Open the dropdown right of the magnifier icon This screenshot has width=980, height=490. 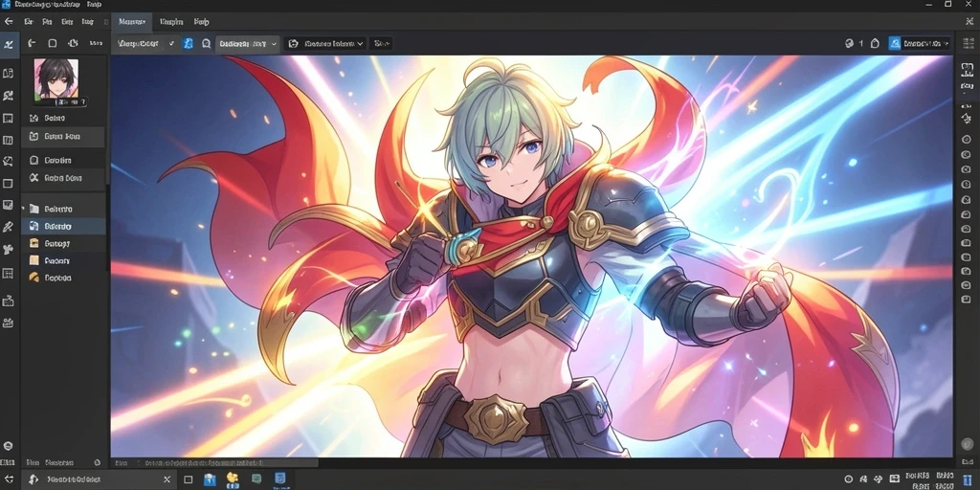[248, 44]
